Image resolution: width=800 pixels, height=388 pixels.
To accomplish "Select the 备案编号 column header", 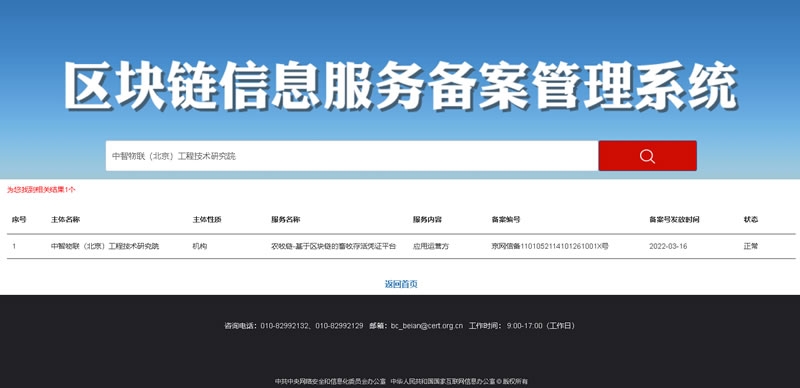I will pyautogui.click(x=506, y=220).
